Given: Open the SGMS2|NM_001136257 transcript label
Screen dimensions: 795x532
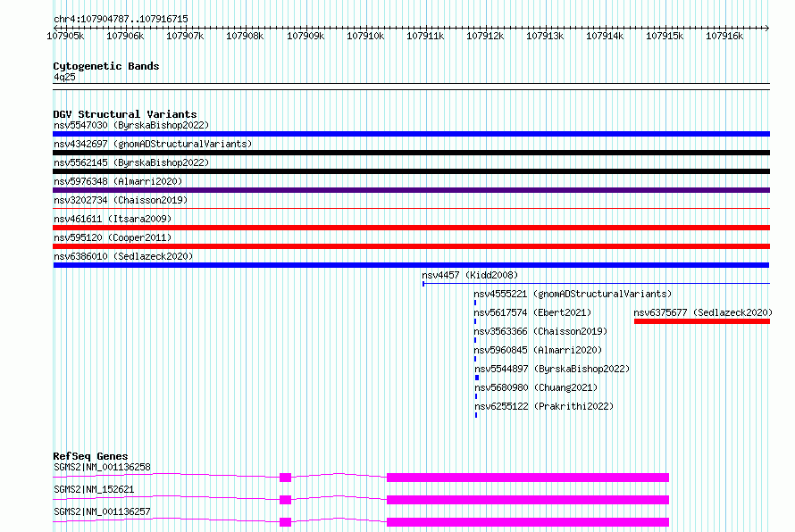Looking at the screenshot, I should [102, 511].
